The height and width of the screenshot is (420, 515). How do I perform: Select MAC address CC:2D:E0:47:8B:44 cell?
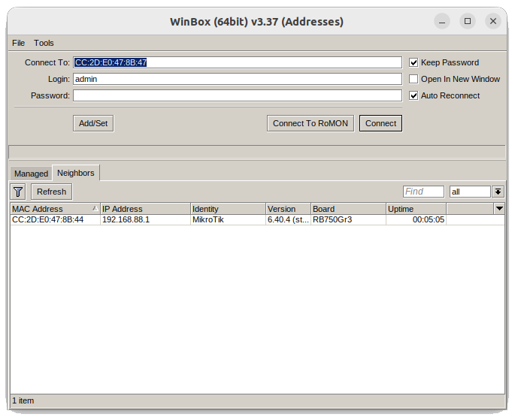point(55,220)
